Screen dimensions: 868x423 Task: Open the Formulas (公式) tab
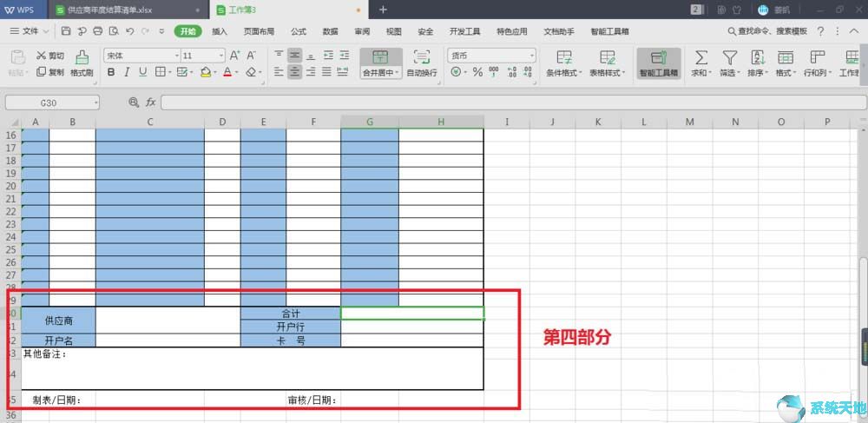(x=299, y=31)
